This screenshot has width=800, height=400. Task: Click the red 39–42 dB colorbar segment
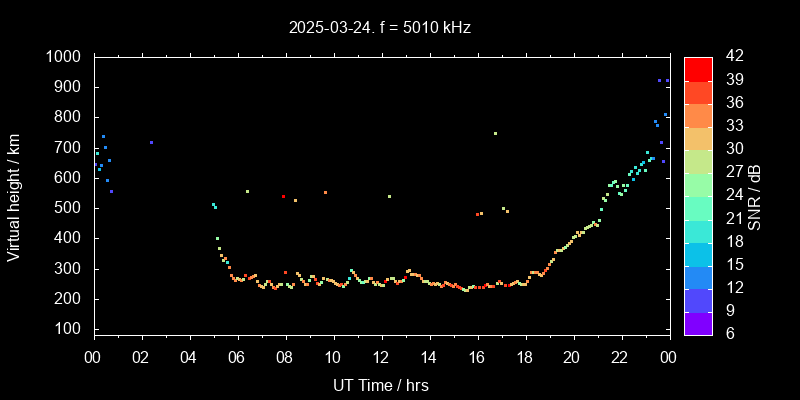698,68
